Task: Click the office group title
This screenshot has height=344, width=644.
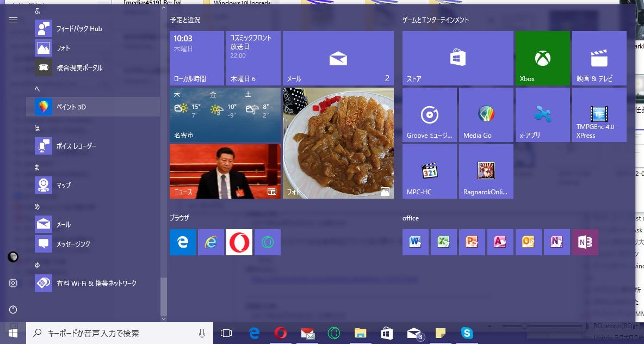Action: [x=411, y=218]
